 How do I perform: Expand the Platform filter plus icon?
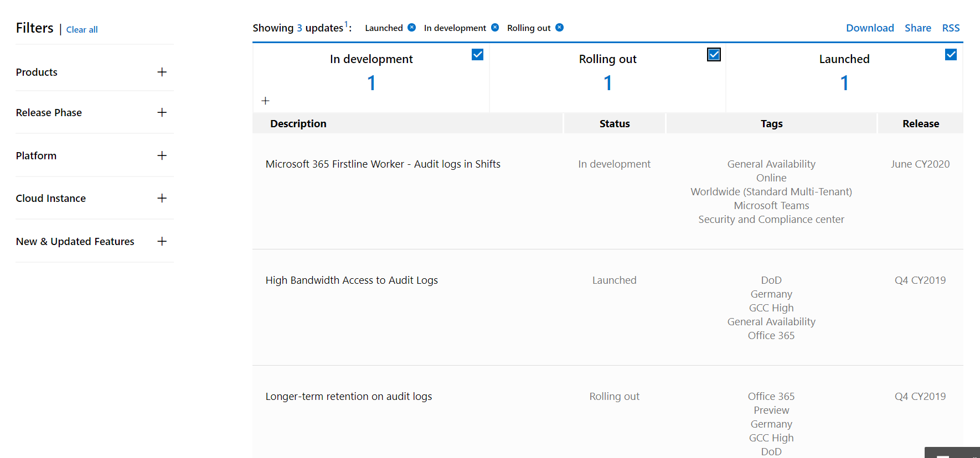(162, 155)
